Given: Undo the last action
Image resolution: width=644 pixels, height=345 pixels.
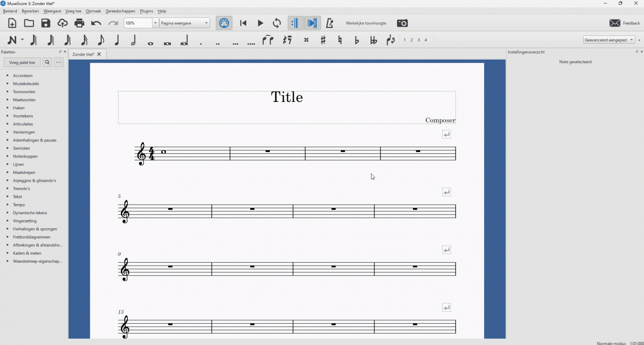Looking at the screenshot, I should tap(96, 23).
